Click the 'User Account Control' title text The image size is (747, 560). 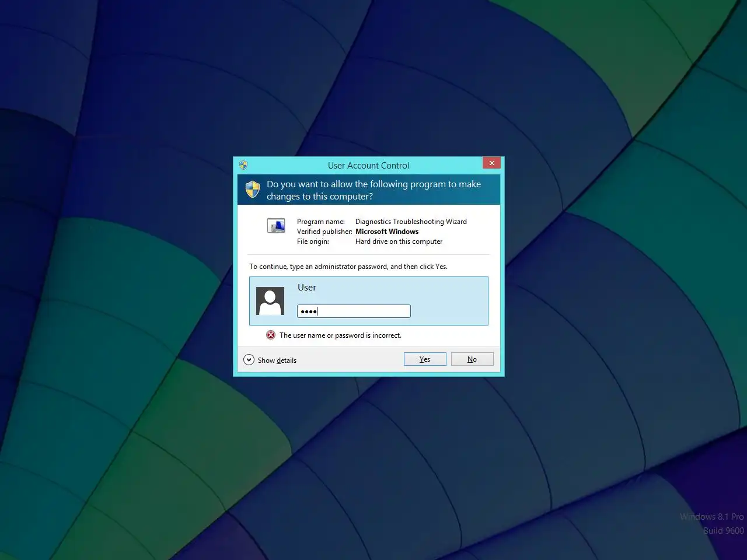pyautogui.click(x=369, y=166)
